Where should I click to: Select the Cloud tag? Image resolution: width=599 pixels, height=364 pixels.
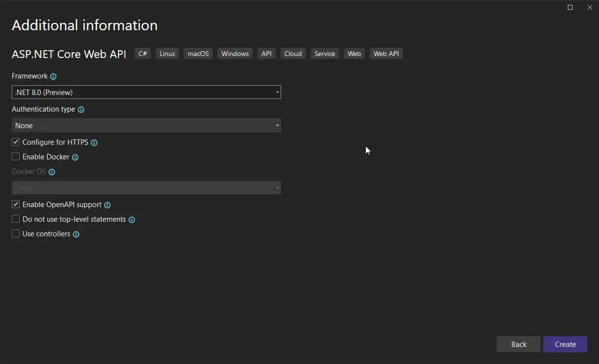[293, 54]
